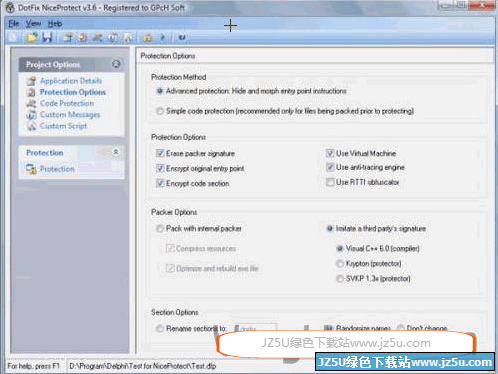498x374 pixels.
Task: Click the toolbar icon right of Save
Action: (68, 37)
